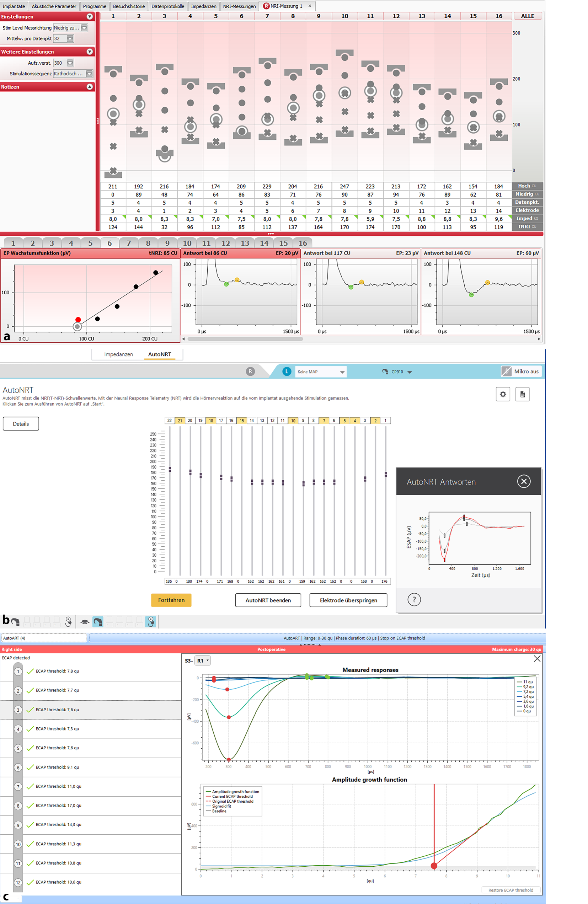Open the Besuchshistorie tab
The height and width of the screenshot is (904, 588).
[129, 6]
